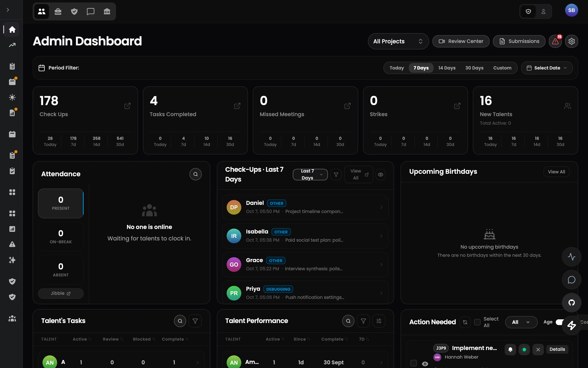Refresh the Action Needed list
This screenshot has height=368, width=588.
(x=465, y=322)
